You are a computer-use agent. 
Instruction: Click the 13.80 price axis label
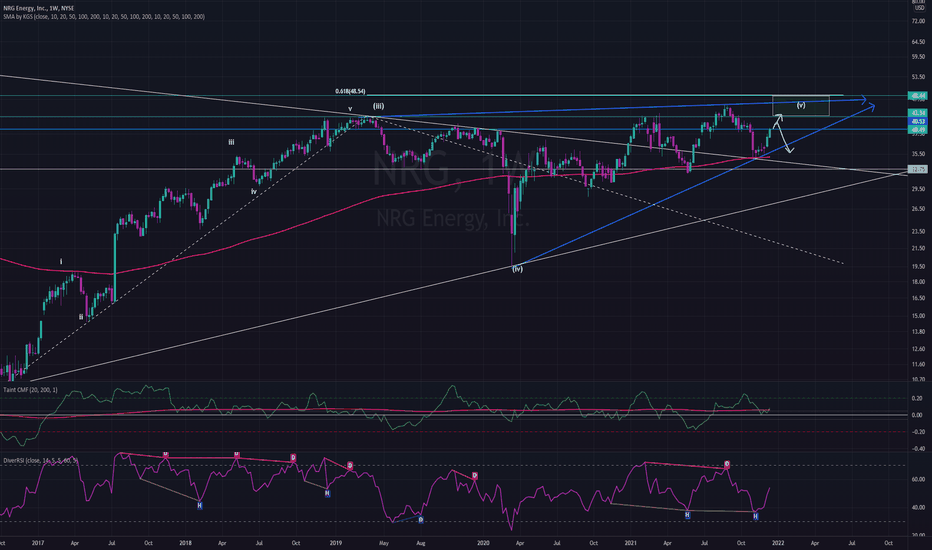click(x=918, y=332)
